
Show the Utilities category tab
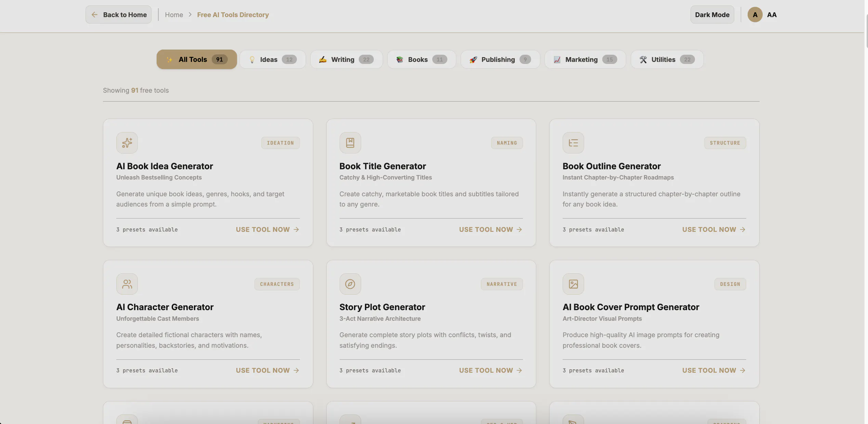(x=667, y=59)
